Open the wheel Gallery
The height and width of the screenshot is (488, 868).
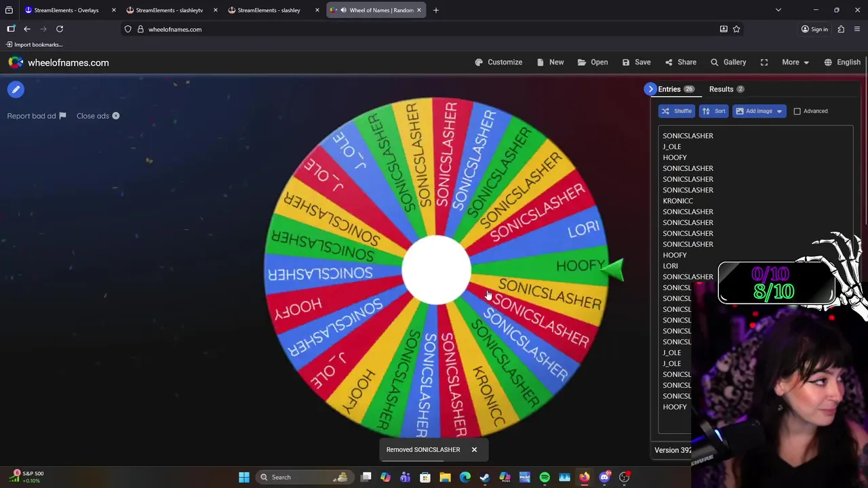(728, 62)
